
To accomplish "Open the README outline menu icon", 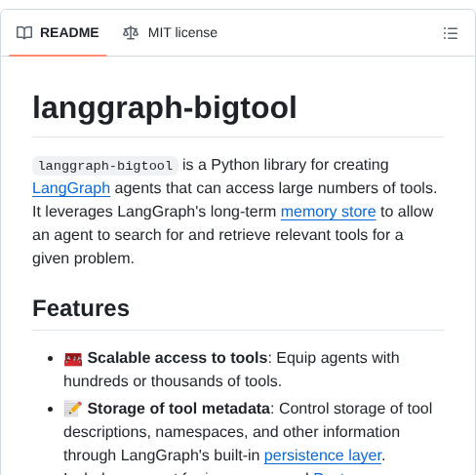I will (451, 33).
